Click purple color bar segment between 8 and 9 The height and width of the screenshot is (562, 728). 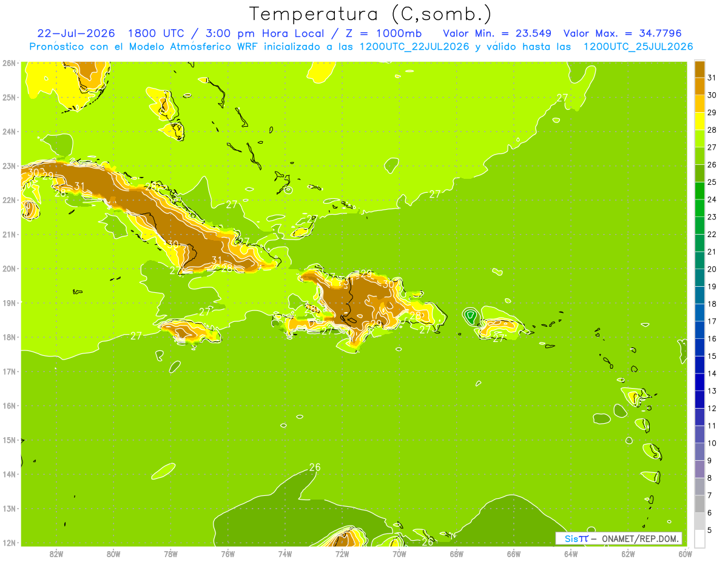(699, 469)
